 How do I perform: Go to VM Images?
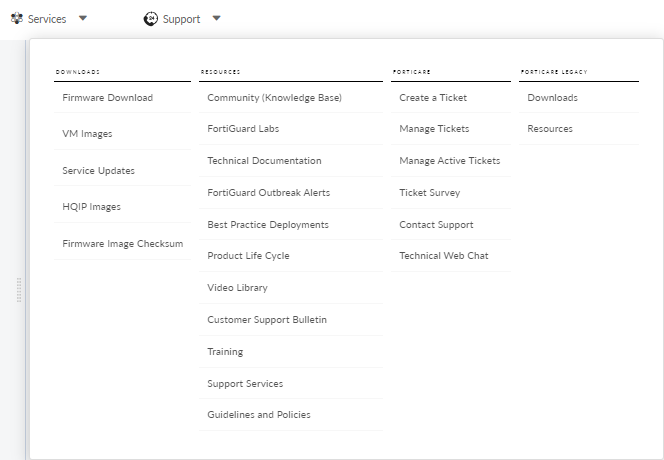87,134
